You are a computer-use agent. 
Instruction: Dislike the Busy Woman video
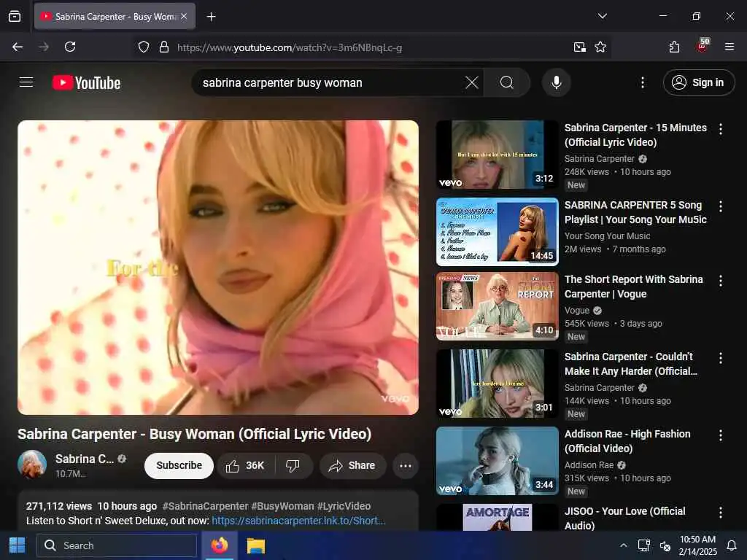293,466
